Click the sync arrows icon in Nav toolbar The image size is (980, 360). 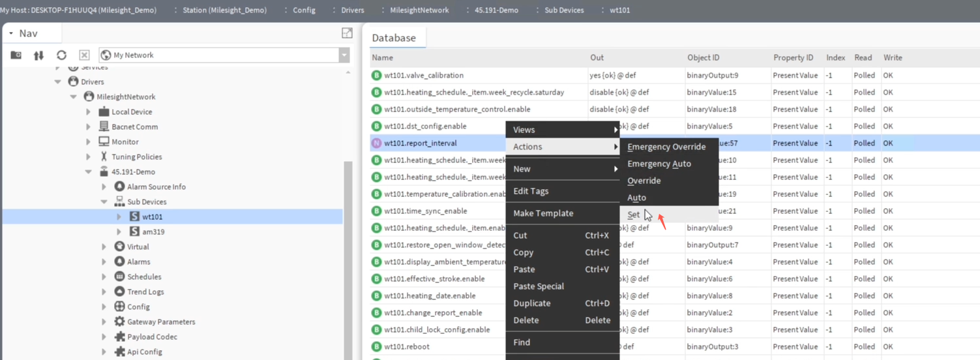[x=38, y=55]
